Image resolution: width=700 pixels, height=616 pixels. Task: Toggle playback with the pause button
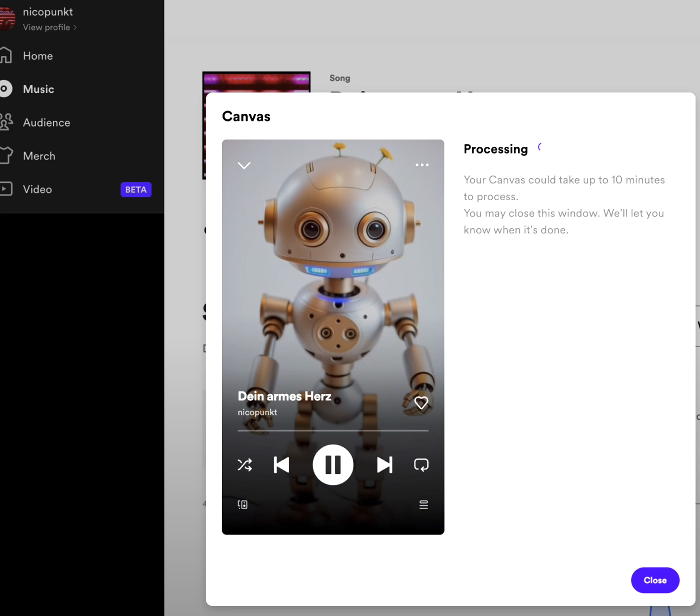(x=333, y=464)
